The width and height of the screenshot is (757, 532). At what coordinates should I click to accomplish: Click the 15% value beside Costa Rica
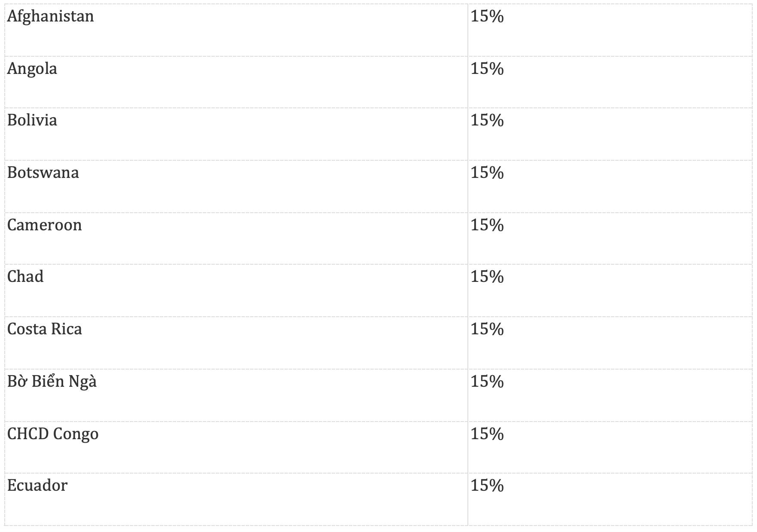(x=487, y=329)
